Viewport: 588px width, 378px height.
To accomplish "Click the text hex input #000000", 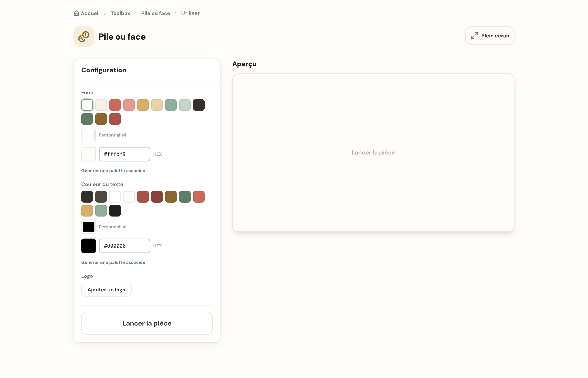I will click(x=125, y=246).
